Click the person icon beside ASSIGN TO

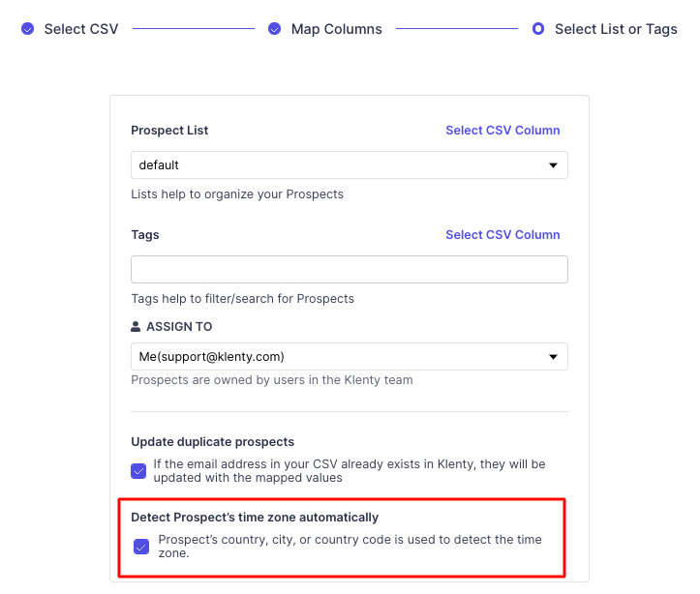click(x=136, y=326)
